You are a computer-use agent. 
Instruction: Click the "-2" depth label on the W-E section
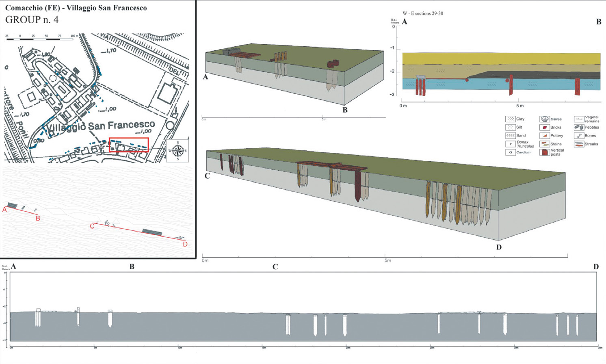click(392, 71)
